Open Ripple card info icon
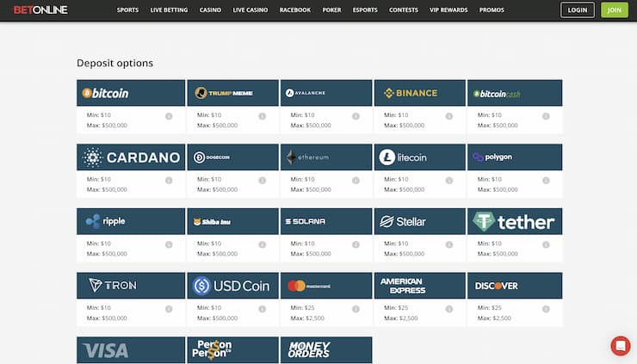637x364 pixels. point(169,244)
